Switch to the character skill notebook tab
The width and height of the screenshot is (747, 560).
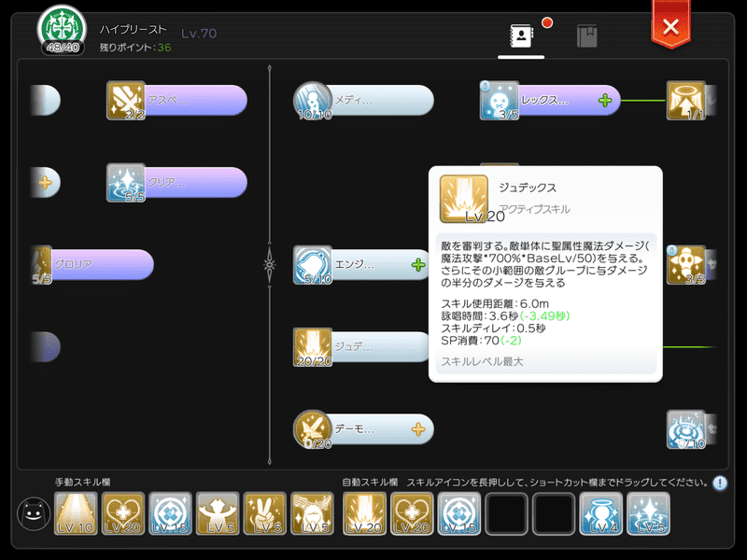[521, 35]
